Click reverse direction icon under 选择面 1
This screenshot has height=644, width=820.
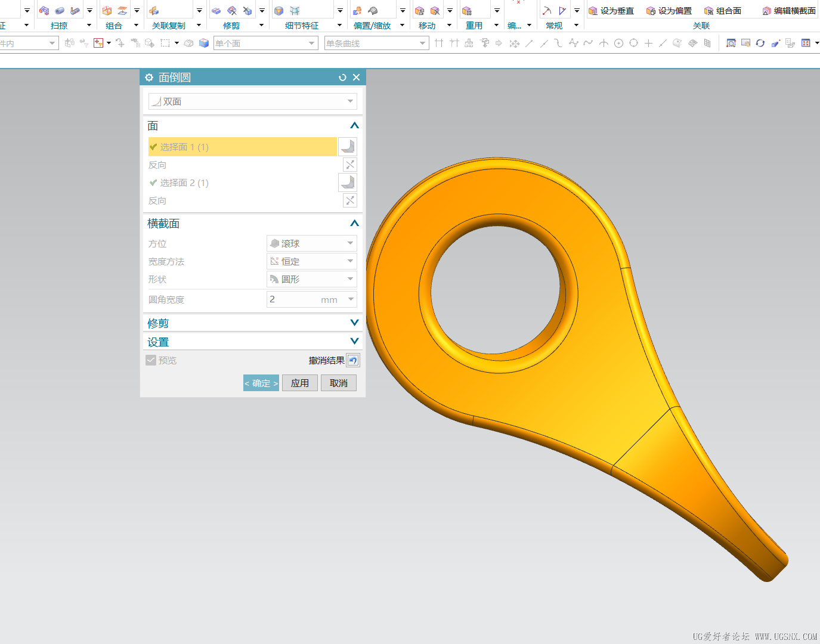click(350, 165)
